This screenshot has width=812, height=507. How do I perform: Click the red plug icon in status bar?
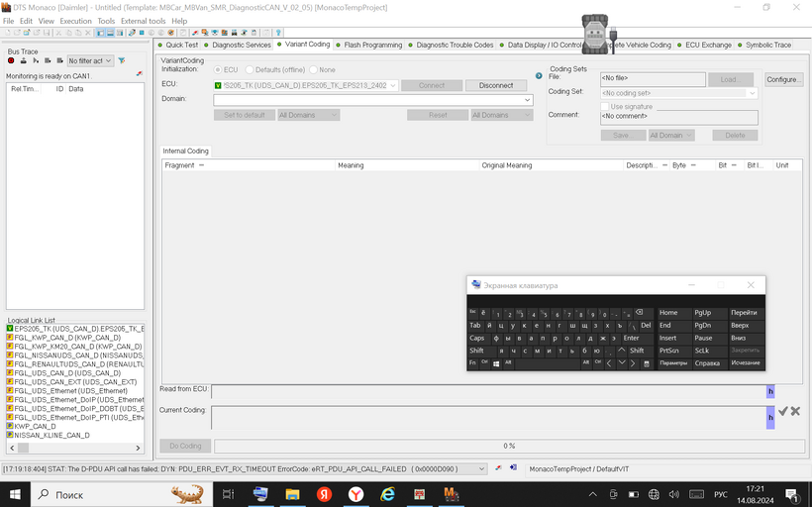[x=498, y=467]
